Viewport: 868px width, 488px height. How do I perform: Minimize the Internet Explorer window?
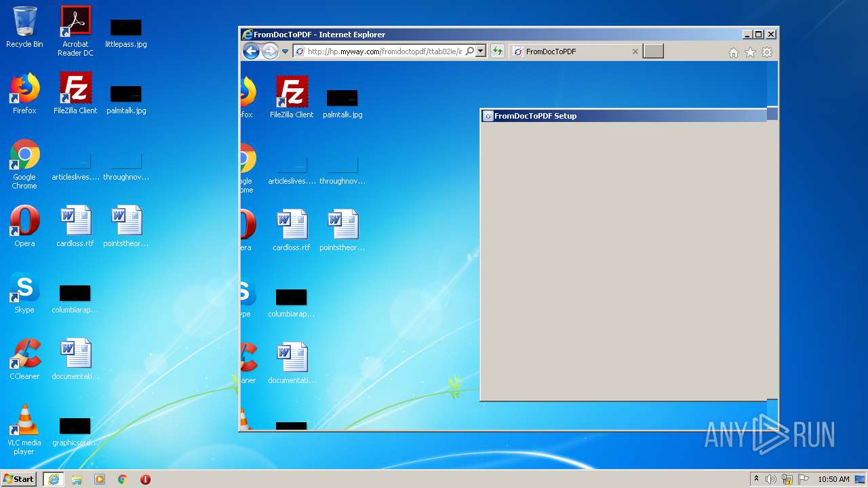point(747,35)
